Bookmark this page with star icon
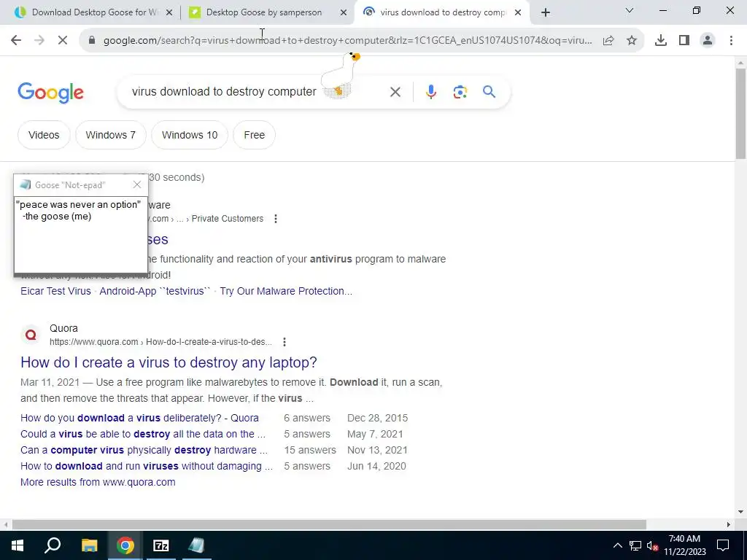747x560 pixels. click(x=632, y=41)
